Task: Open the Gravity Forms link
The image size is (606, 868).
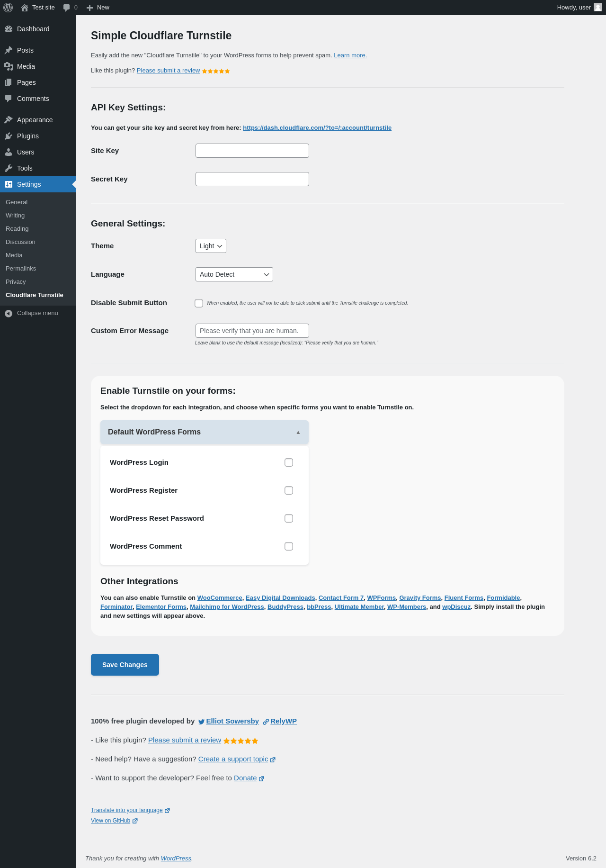Action: (420, 598)
